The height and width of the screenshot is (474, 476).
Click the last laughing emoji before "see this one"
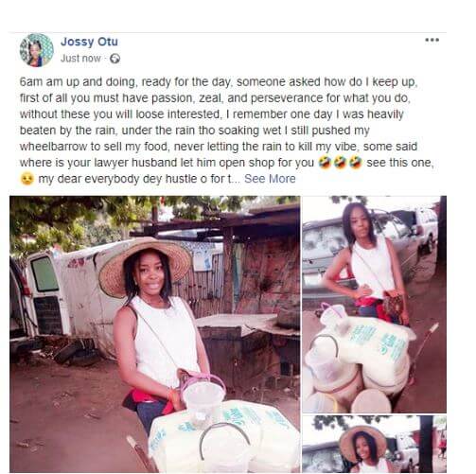(x=356, y=163)
